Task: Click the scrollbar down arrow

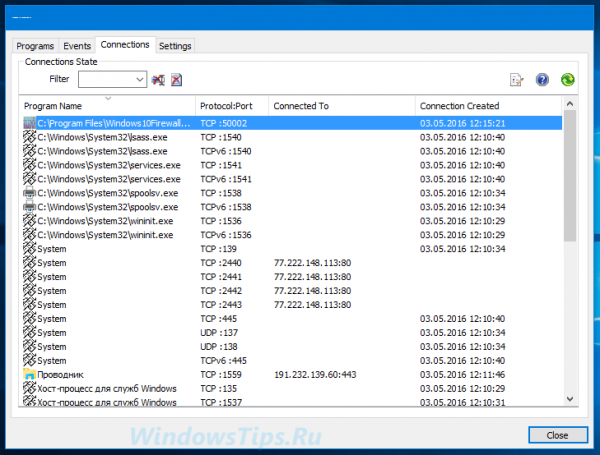Action: coord(570,399)
